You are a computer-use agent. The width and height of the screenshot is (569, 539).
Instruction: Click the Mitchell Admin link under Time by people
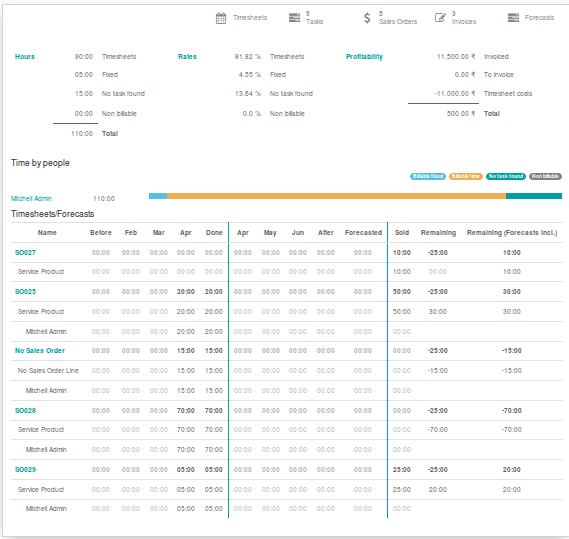click(x=32, y=199)
